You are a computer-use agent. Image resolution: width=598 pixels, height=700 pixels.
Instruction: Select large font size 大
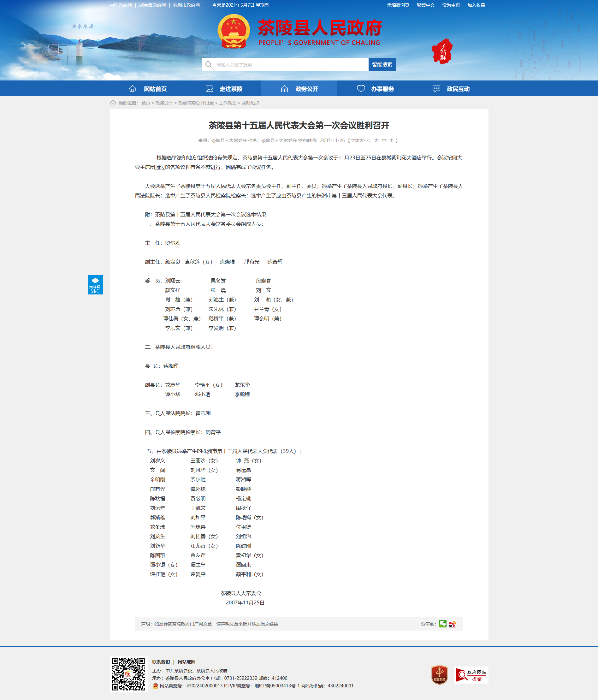click(376, 140)
